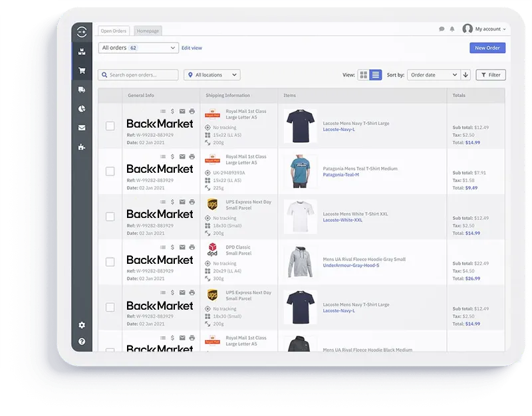
Task: Click email icon on Lacoste-White-XXL order
Action: pos(182,202)
